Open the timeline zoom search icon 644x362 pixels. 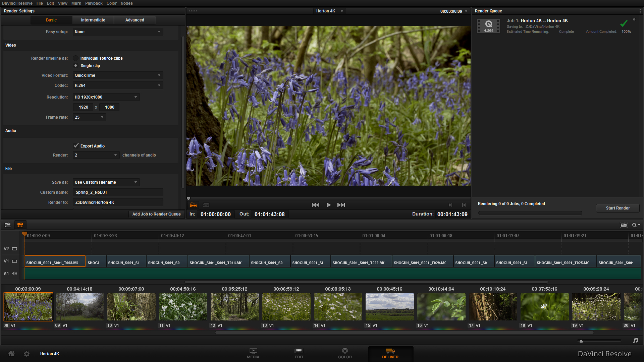636,225
